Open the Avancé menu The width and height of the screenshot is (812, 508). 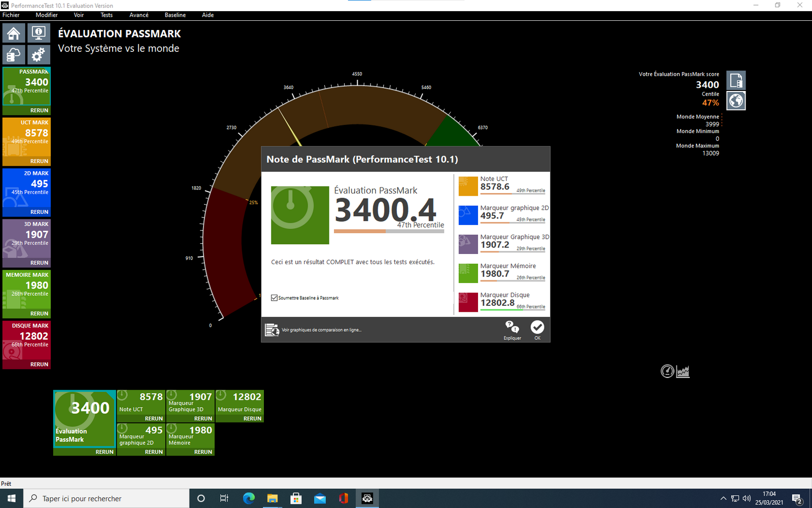[x=139, y=15]
